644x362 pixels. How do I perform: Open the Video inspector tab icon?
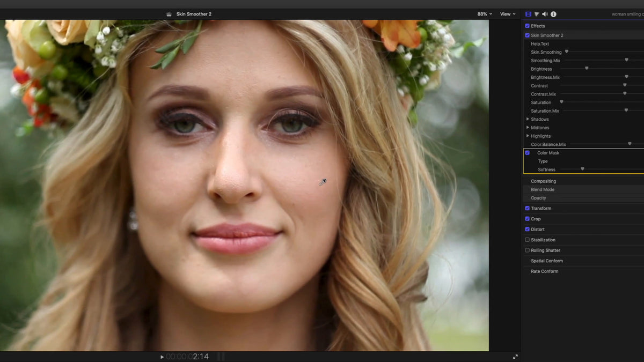coord(528,14)
